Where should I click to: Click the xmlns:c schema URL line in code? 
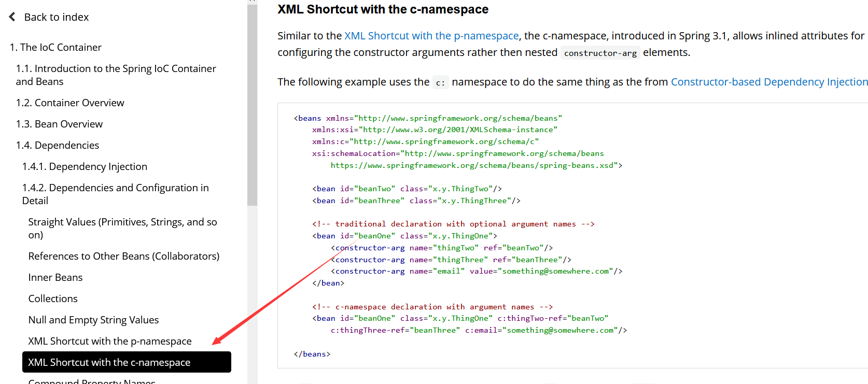(425, 141)
